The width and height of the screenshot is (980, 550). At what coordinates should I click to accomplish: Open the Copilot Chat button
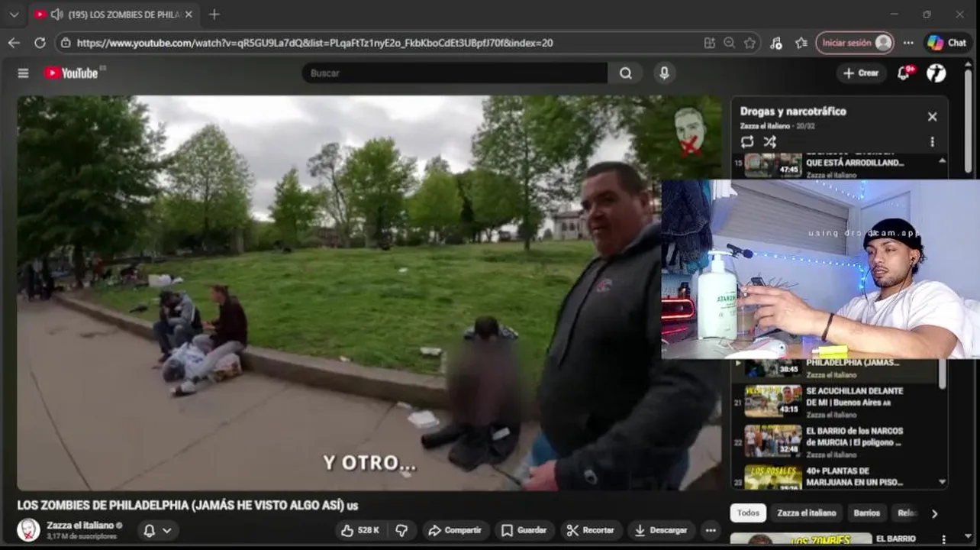pos(946,43)
